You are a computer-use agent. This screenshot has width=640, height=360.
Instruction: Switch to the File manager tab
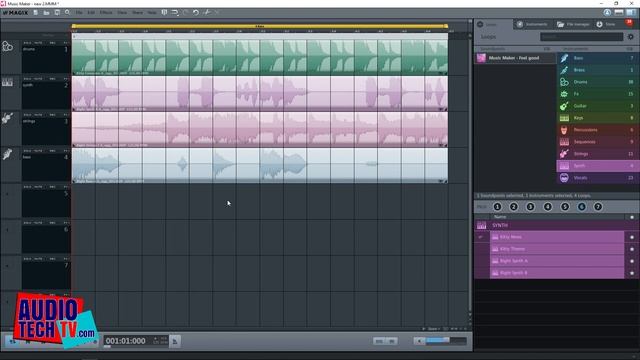573,24
